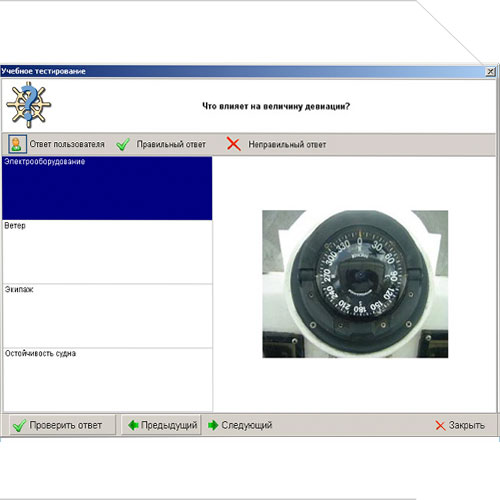Click the green checkmark correct-answer icon
The image size is (500, 500).
(123, 144)
